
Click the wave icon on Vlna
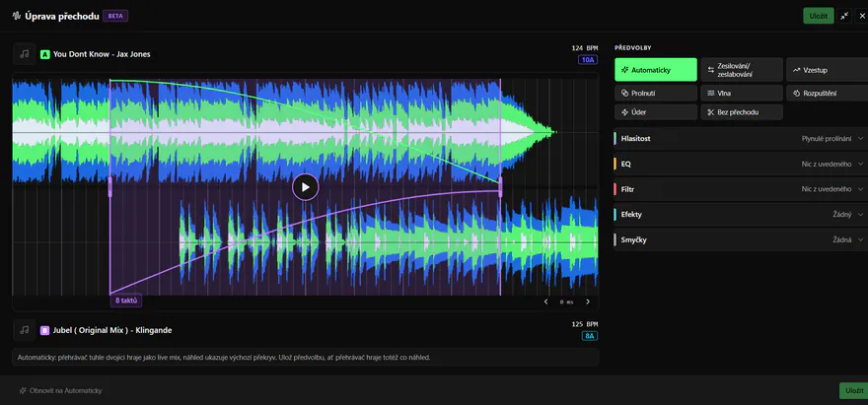(711, 93)
